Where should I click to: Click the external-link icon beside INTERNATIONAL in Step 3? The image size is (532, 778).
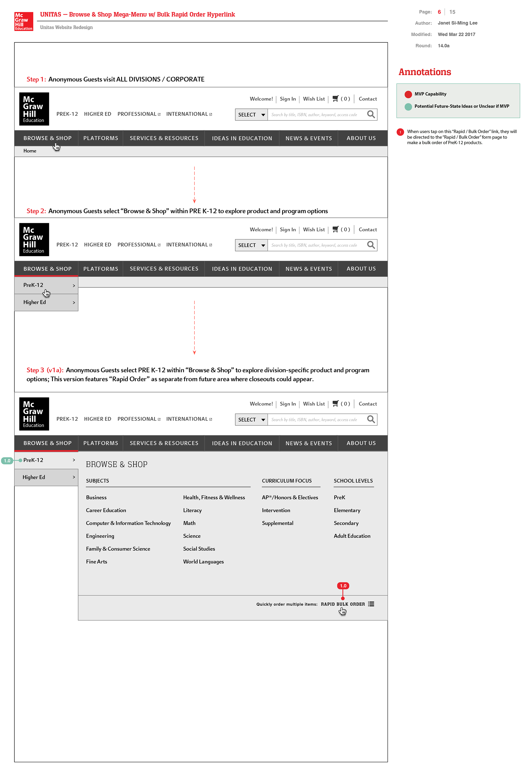[x=211, y=419]
